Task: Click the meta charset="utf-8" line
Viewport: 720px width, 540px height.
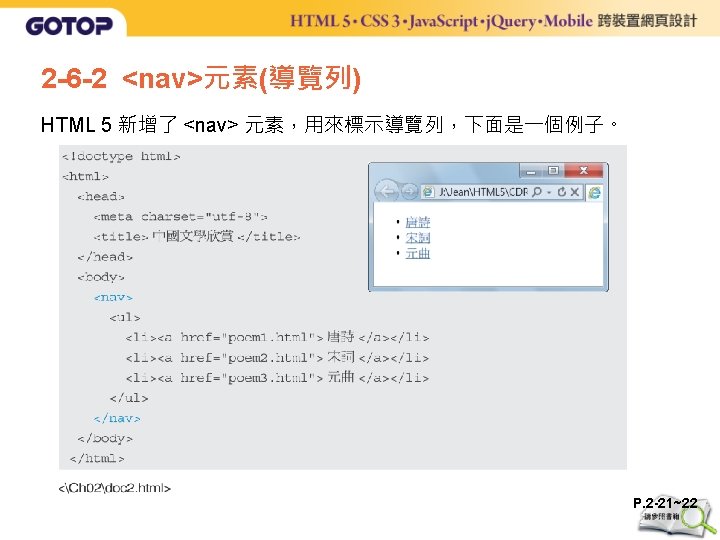Action: click(180, 217)
